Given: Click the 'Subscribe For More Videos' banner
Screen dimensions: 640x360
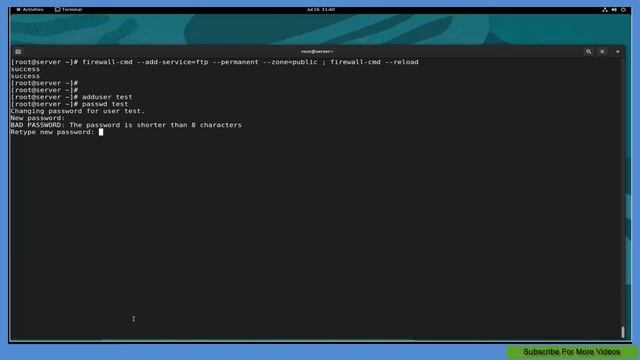Looking at the screenshot, I should (571, 352).
